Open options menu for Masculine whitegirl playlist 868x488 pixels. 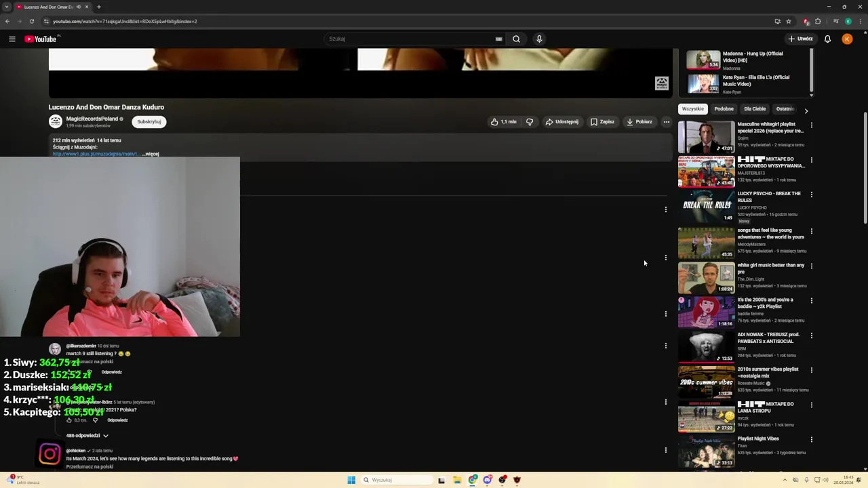[811, 125]
